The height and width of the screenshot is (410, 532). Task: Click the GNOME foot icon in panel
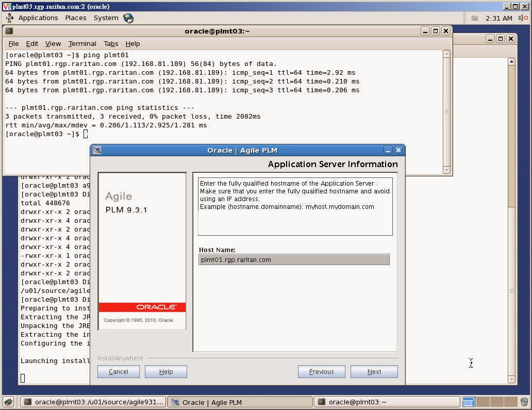click(x=9, y=18)
